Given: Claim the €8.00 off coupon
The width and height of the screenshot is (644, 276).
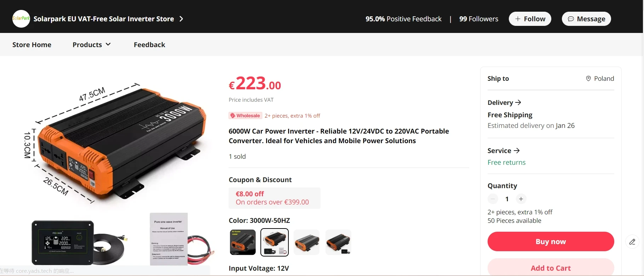Looking at the screenshot, I should (x=275, y=198).
